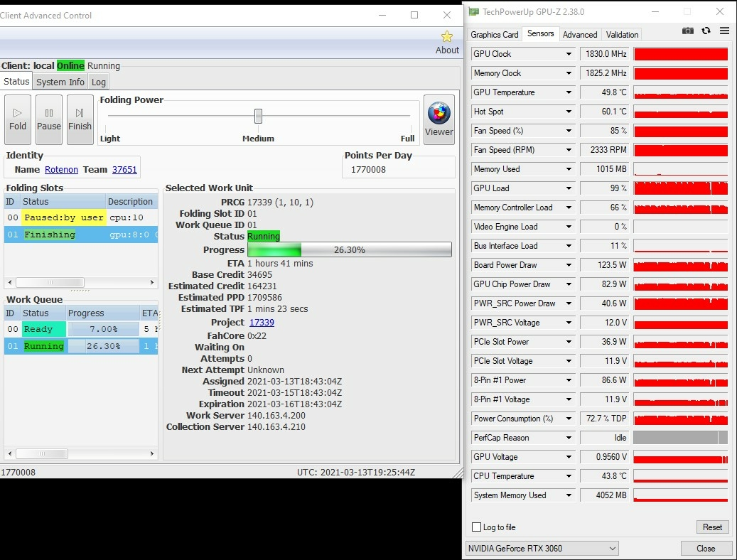This screenshot has width=737, height=560.
Task: Open the System Memory Used sensor dropdown
Action: [569, 495]
